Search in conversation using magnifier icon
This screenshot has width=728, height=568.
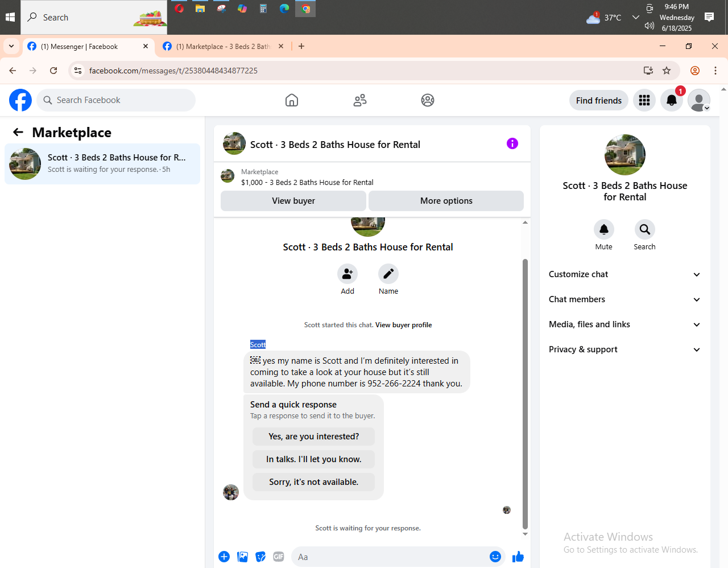[645, 229]
